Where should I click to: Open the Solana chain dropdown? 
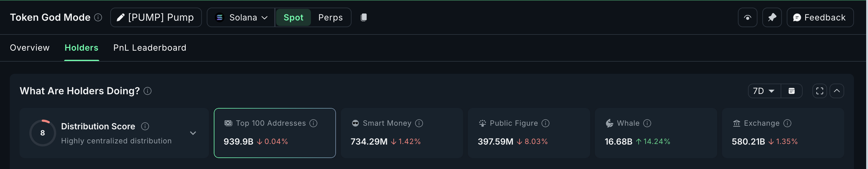tap(241, 17)
